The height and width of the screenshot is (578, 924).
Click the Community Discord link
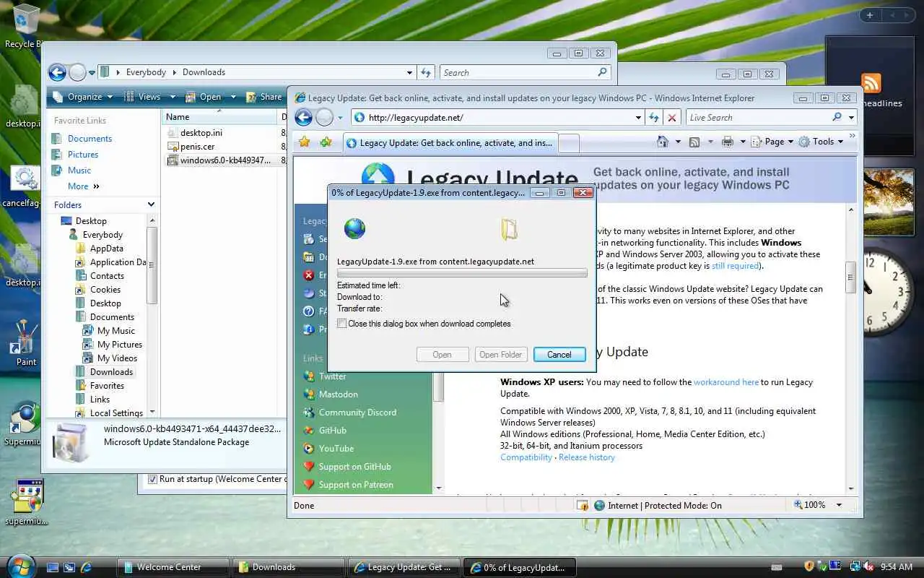[x=357, y=413]
